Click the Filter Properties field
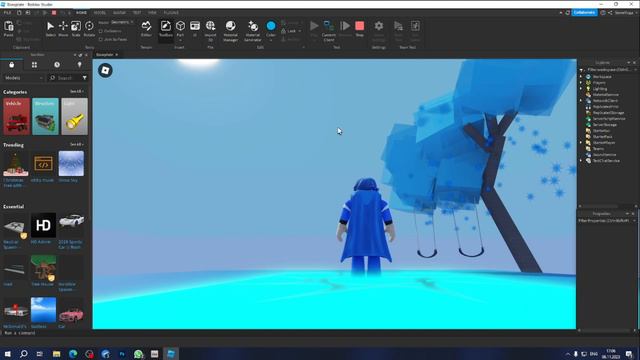 pyautogui.click(x=605, y=221)
